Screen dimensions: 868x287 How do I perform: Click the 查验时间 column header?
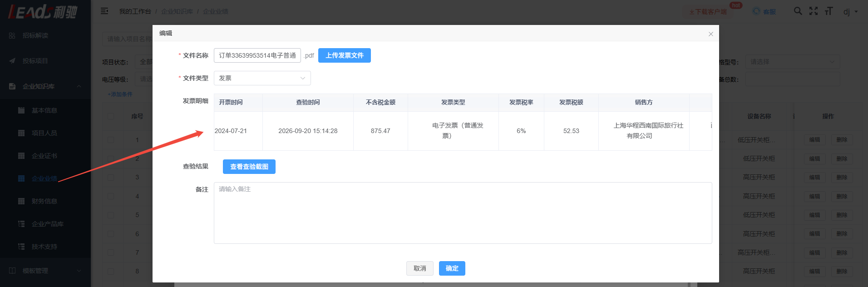point(308,103)
